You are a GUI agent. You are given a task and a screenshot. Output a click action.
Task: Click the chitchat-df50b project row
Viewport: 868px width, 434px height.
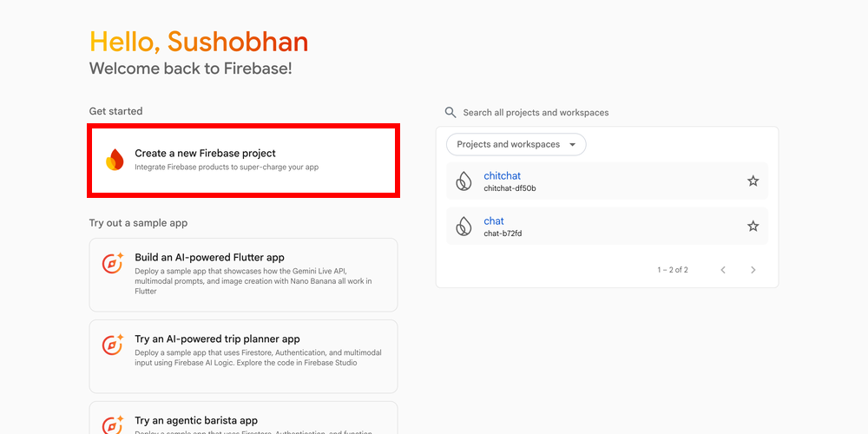coord(608,182)
